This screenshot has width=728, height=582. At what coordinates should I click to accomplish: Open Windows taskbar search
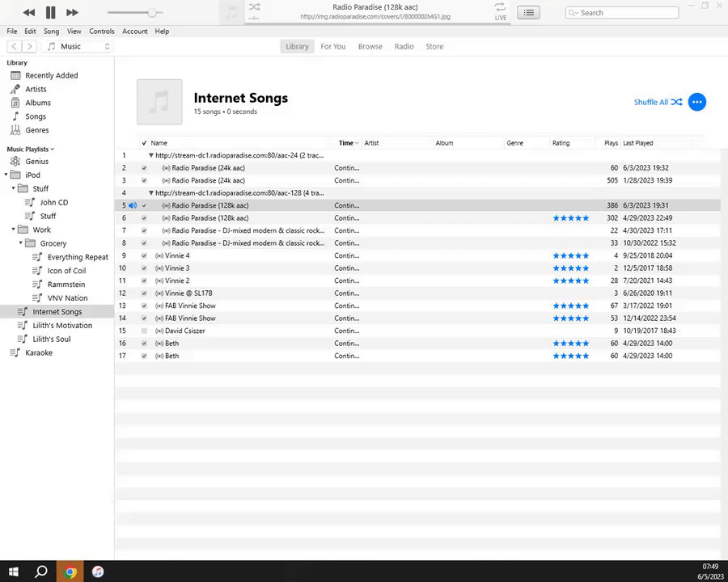[x=41, y=571]
